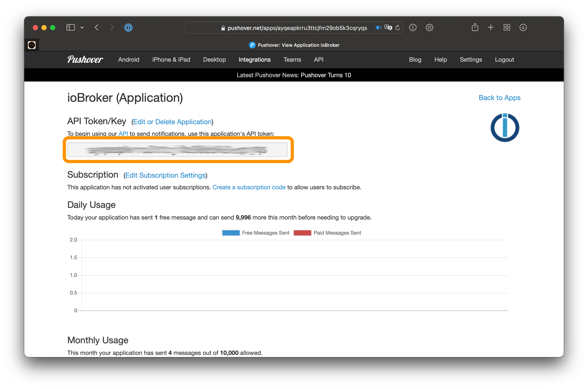Open the Integrations page

click(254, 60)
